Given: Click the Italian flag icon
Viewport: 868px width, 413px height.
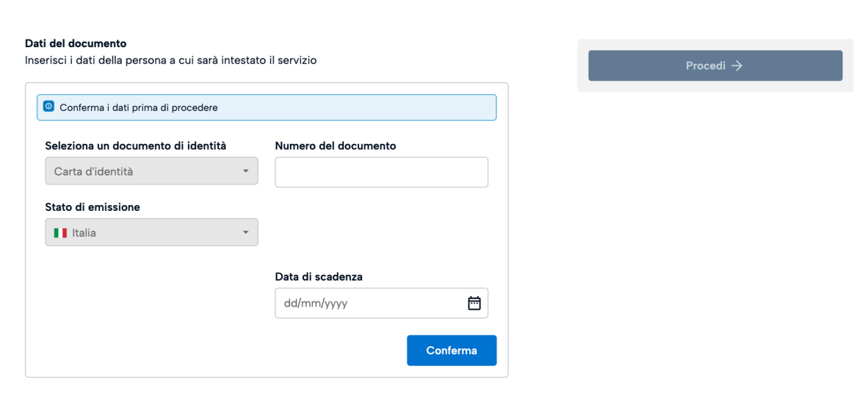Looking at the screenshot, I should [x=60, y=233].
